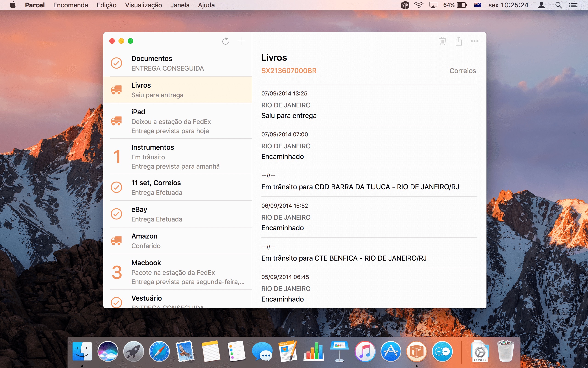
Task: Select the Vestuário delivery row
Action: coord(178,299)
